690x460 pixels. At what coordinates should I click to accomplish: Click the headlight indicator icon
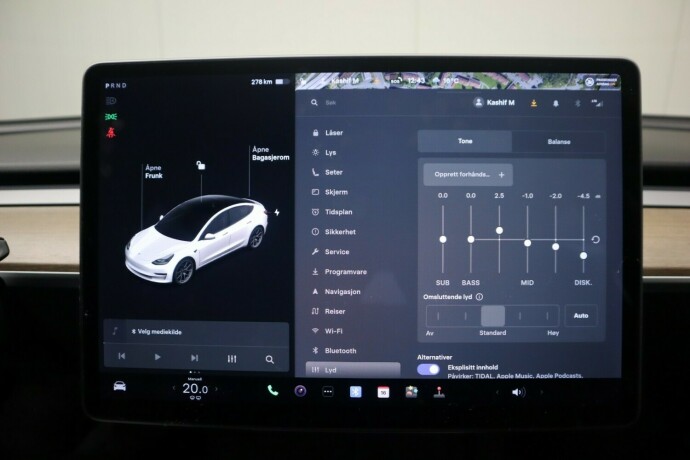(111, 101)
